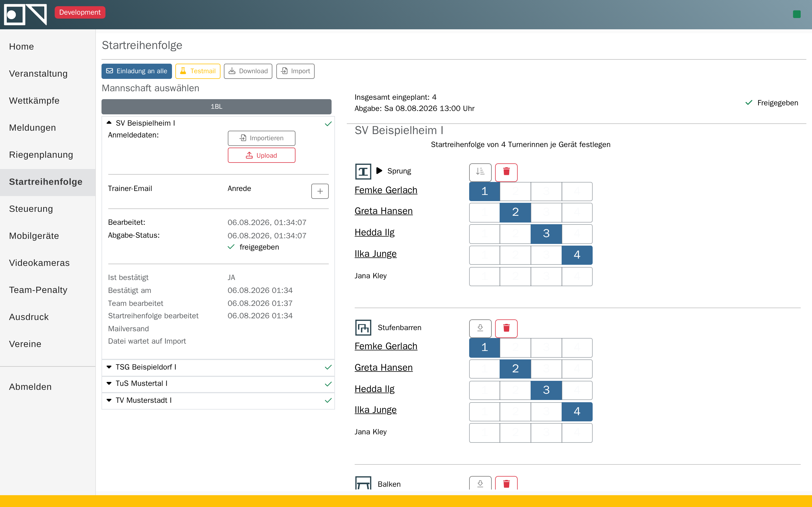Toggle position 3 for Femke Gerlach on Stufenbarren
Image resolution: width=812 pixels, height=507 pixels.
(x=546, y=347)
